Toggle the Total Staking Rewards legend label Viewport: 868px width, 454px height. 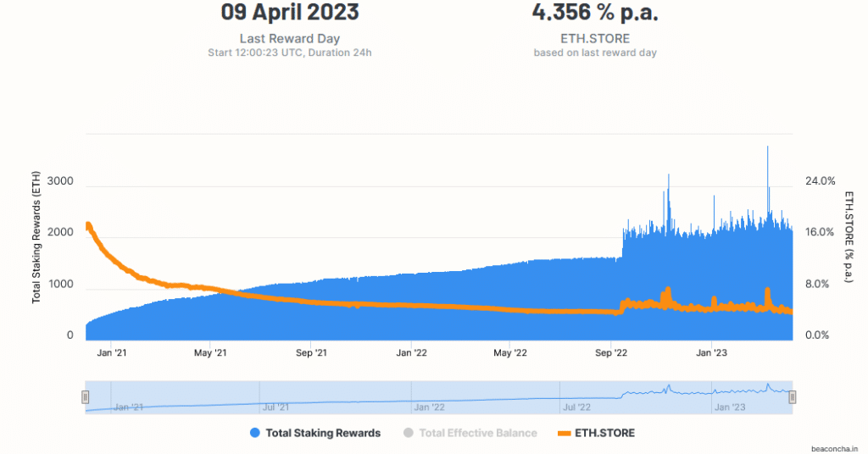(x=323, y=433)
